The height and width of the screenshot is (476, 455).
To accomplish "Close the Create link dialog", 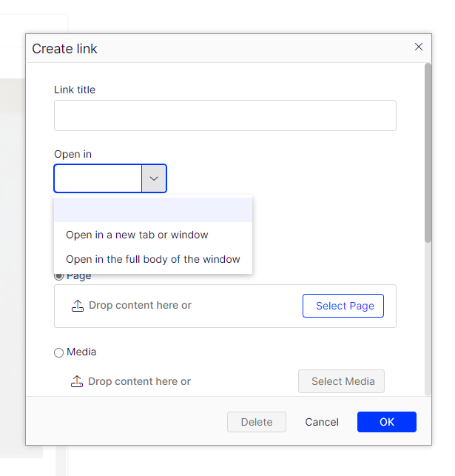I will (419, 47).
